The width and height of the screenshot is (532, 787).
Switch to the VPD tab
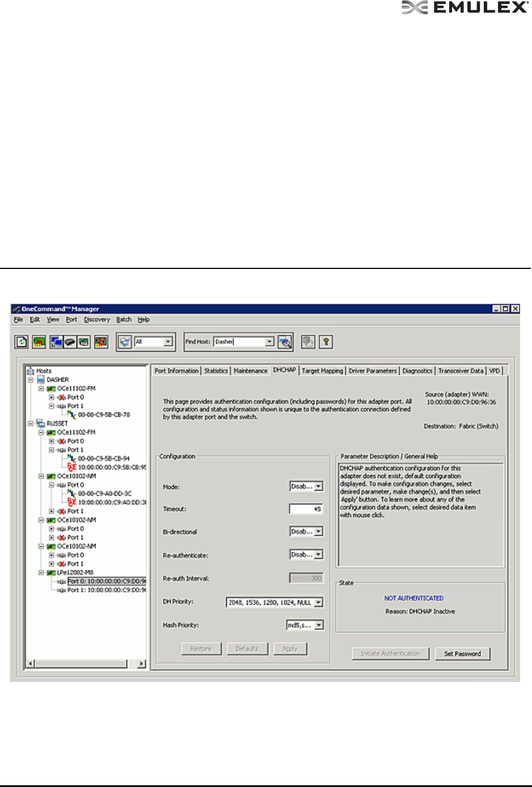495,371
